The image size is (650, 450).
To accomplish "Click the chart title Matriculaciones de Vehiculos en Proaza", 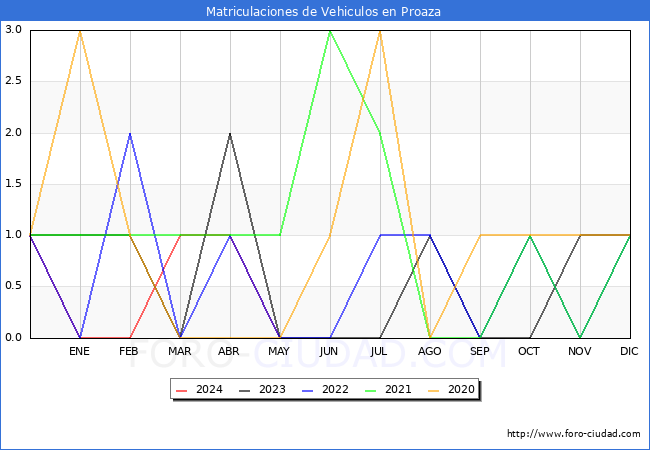I will point(323,11).
